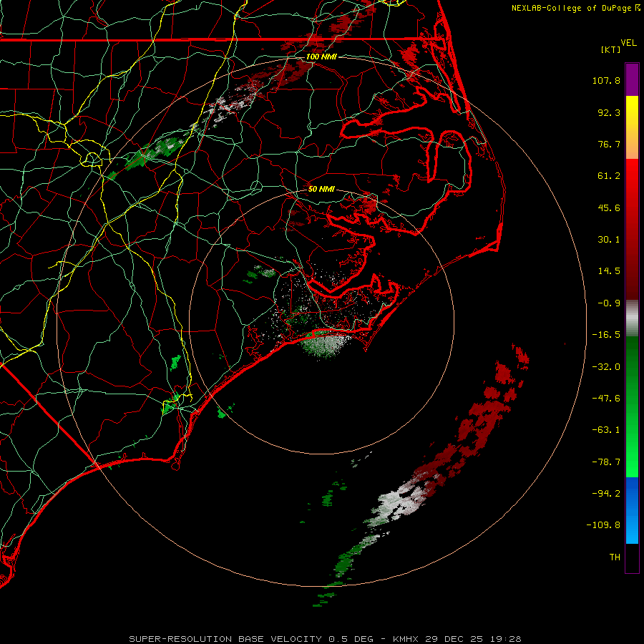644x644 pixels.
Task: Select the -16.5 velocity scale value
Action: [x=606, y=335]
